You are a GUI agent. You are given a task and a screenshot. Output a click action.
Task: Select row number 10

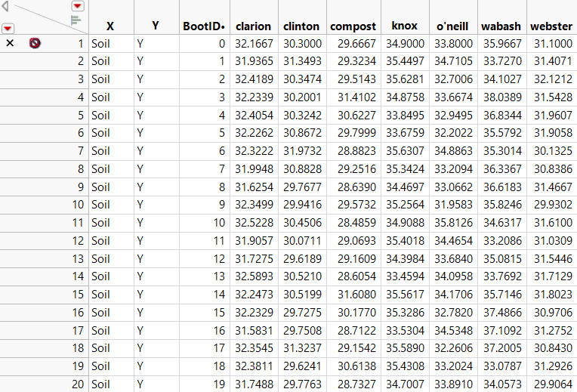(x=78, y=204)
